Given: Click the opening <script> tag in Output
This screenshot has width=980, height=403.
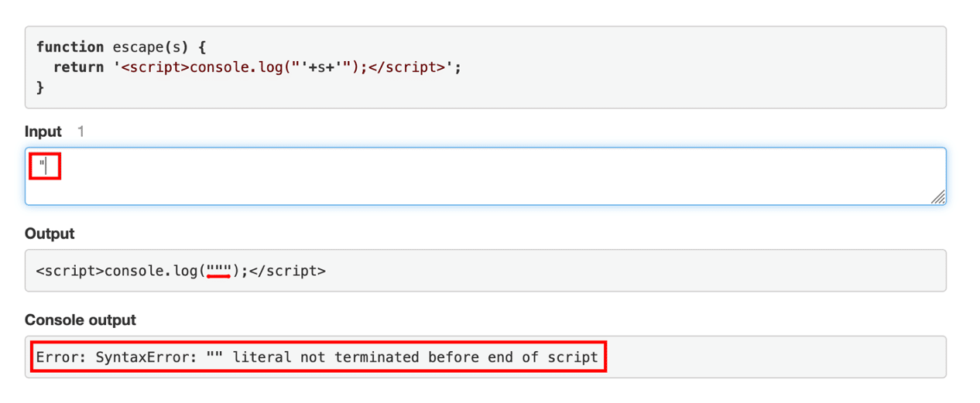Looking at the screenshot, I should pyautogui.click(x=70, y=271).
